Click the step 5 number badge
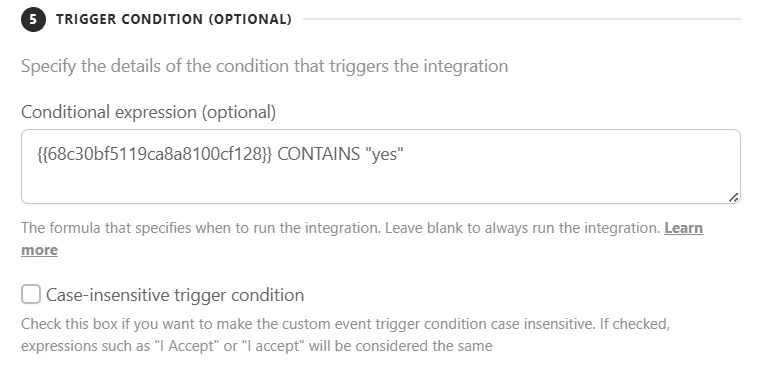Screen dimensions: 766x384 click(x=33, y=19)
